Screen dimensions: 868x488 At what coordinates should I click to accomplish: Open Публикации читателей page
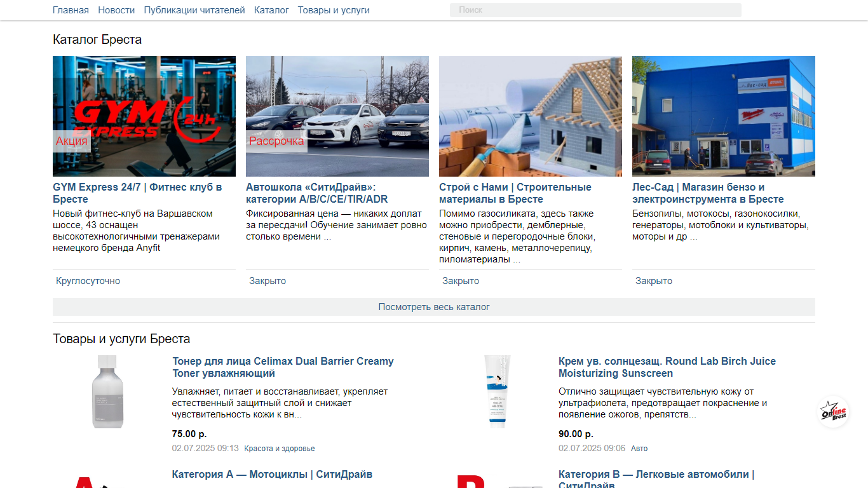point(194,10)
